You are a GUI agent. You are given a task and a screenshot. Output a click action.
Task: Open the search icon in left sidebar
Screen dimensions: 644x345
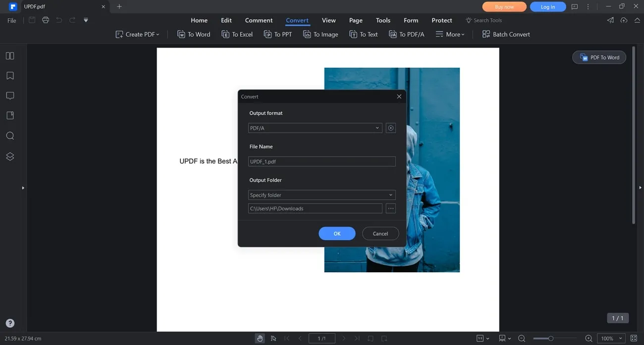click(10, 136)
